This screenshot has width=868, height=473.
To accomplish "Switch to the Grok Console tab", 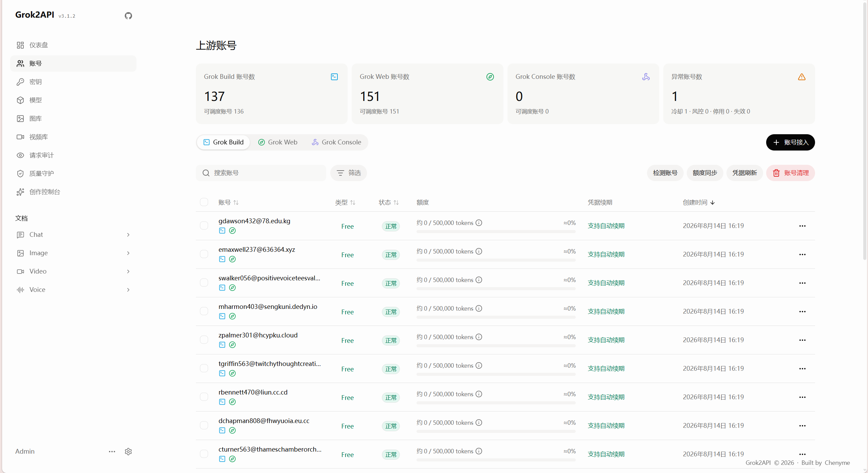I will [x=336, y=142].
